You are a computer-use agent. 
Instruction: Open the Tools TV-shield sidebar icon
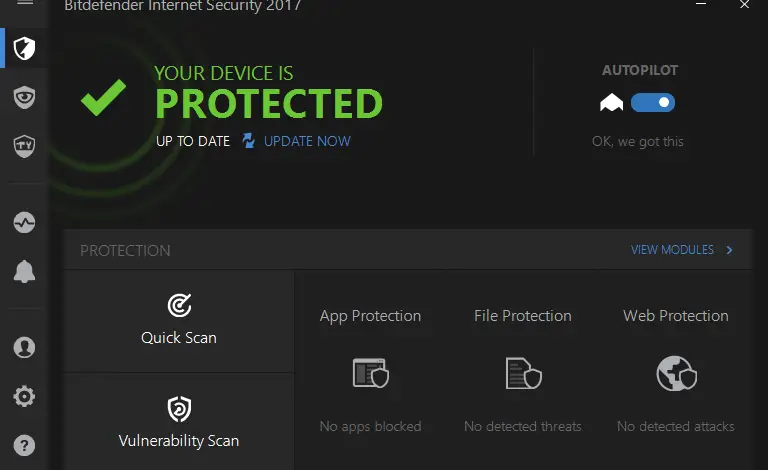pyautogui.click(x=25, y=146)
